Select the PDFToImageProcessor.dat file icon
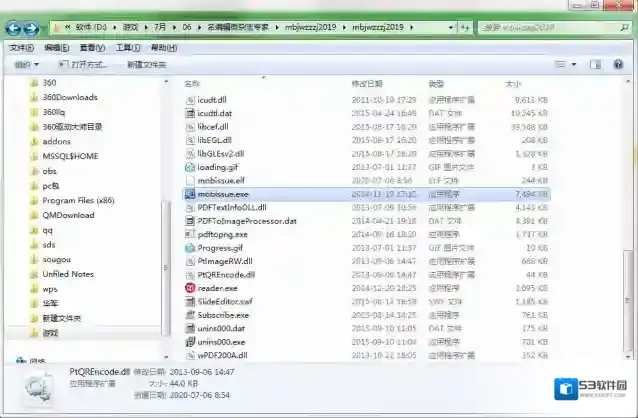Image resolution: width=638 pixels, height=418 pixels. pos(190,221)
